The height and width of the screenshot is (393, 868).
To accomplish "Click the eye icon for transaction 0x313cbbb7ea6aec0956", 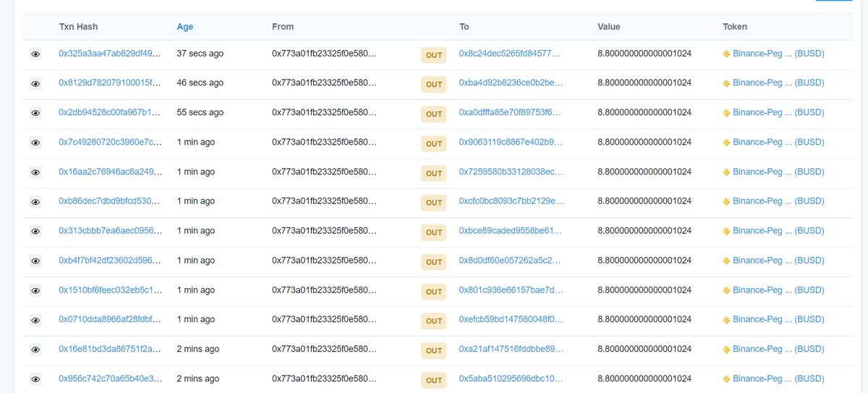I will pyautogui.click(x=35, y=232).
